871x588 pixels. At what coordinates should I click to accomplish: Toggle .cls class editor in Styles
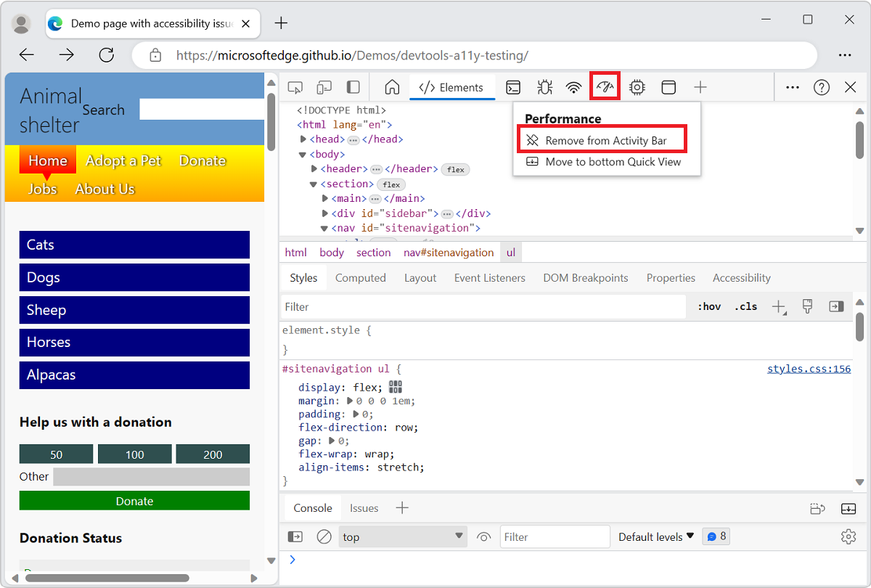(745, 306)
